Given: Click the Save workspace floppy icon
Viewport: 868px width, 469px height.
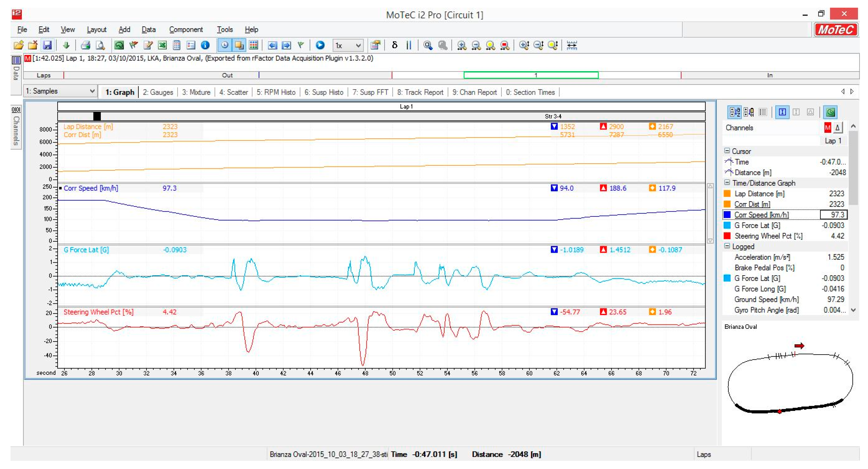Looking at the screenshot, I should tap(47, 45).
